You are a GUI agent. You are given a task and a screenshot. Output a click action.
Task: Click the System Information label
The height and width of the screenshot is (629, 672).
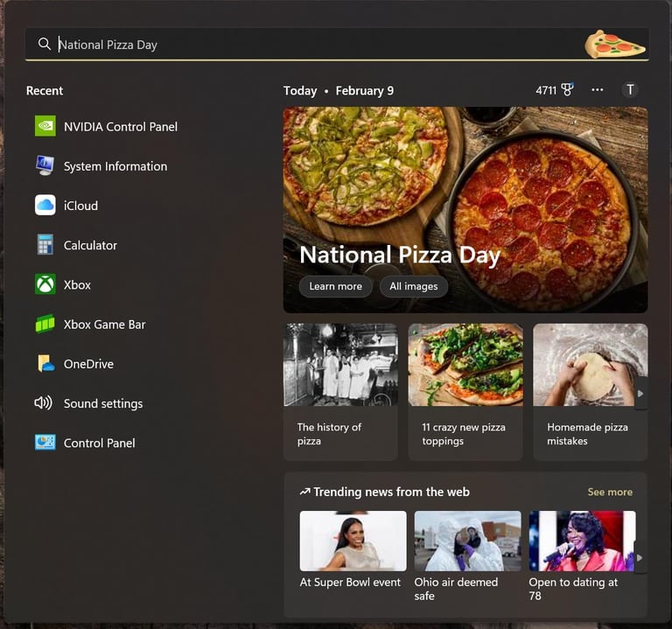[115, 166]
